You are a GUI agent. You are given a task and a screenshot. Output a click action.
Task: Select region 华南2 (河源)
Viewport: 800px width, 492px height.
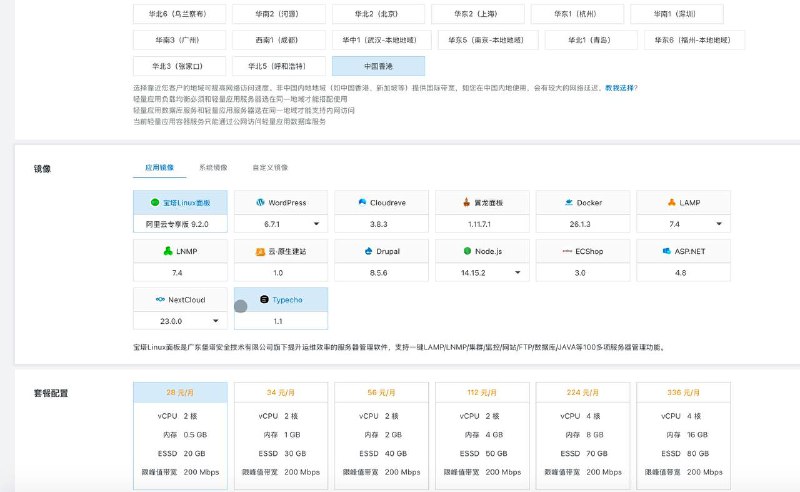[x=279, y=14]
